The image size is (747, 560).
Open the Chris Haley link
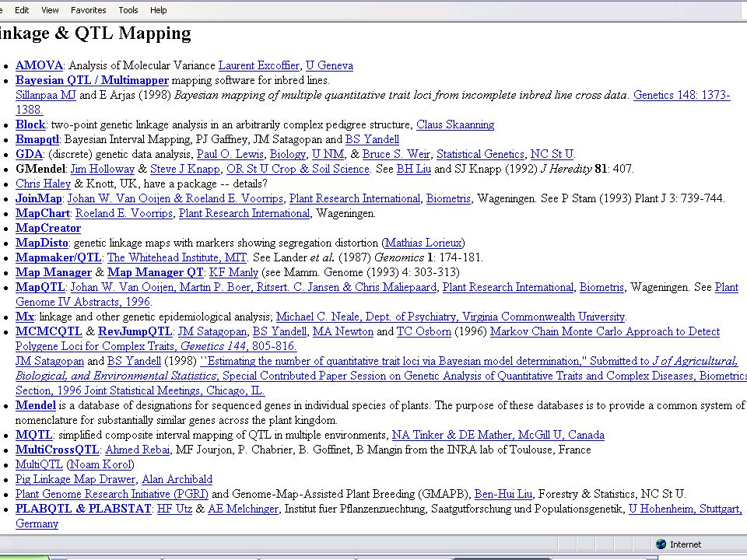(43, 184)
